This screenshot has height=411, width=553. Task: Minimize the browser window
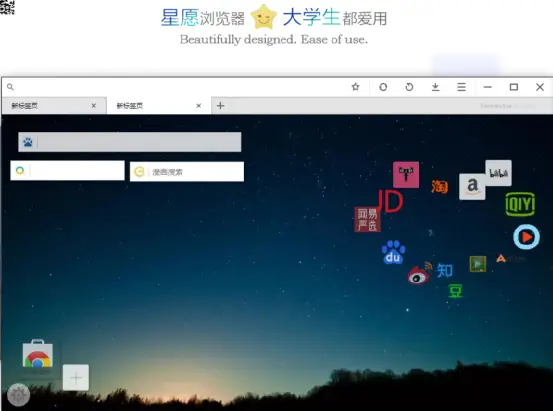coord(488,87)
